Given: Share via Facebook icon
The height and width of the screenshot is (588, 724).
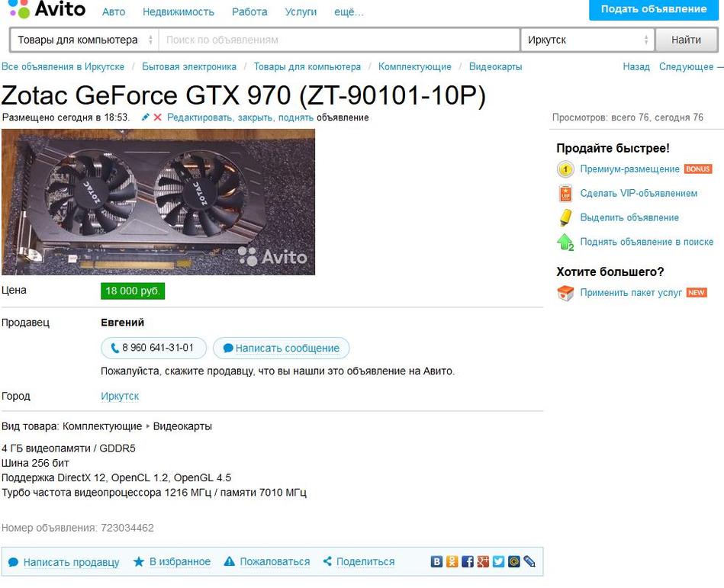Looking at the screenshot, I should coord(467,561).
